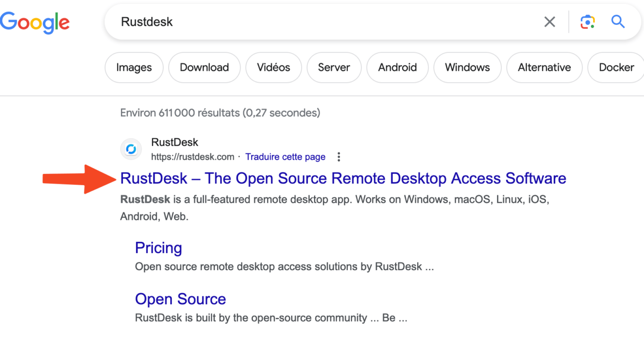
Task: Open three-dot menu next to rustdesk.com result
Action: (339, 157)
